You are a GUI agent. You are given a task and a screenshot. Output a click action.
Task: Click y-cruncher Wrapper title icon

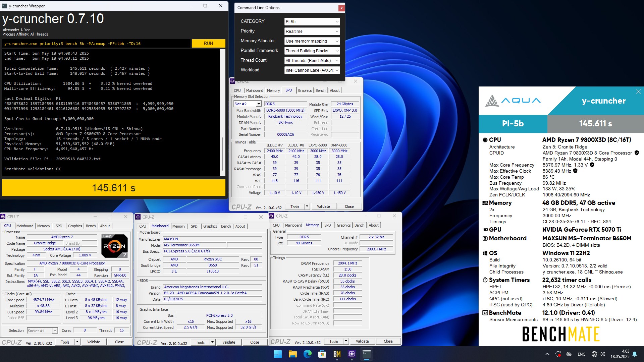point(4,6)
